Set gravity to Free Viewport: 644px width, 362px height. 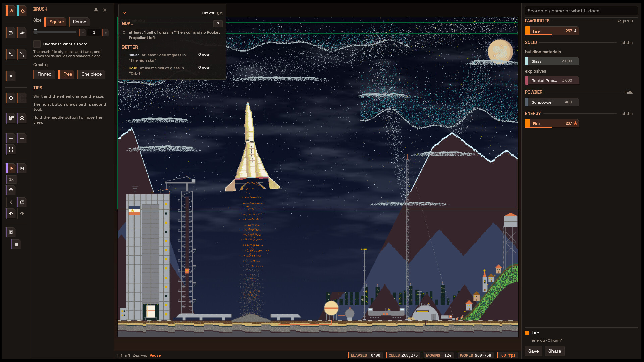(67, 74)
